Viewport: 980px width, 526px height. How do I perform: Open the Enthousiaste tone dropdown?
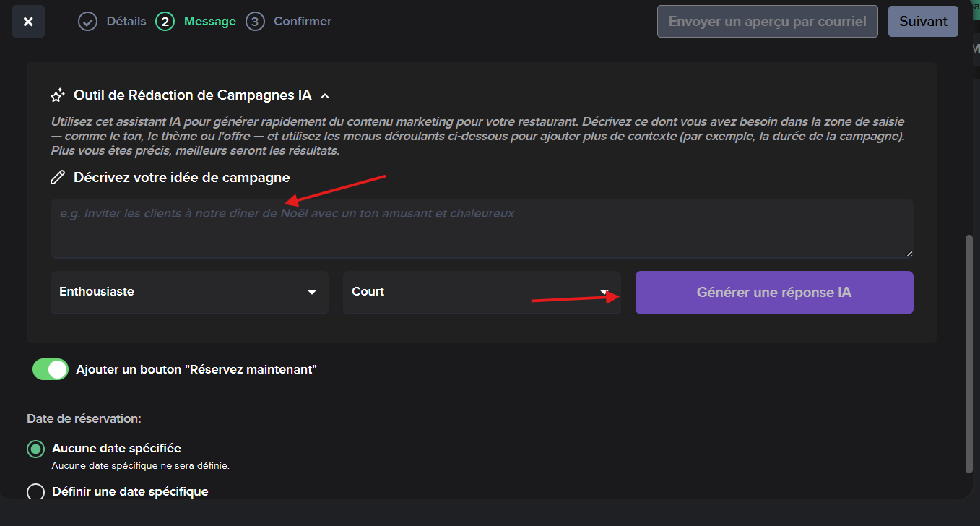point(189,293)
